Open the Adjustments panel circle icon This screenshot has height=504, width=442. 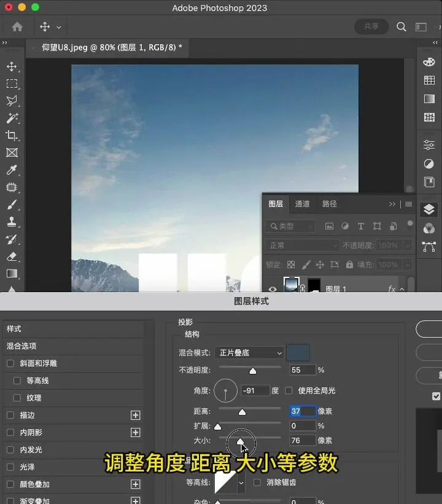pyautogui.click(x=429, y=164)
